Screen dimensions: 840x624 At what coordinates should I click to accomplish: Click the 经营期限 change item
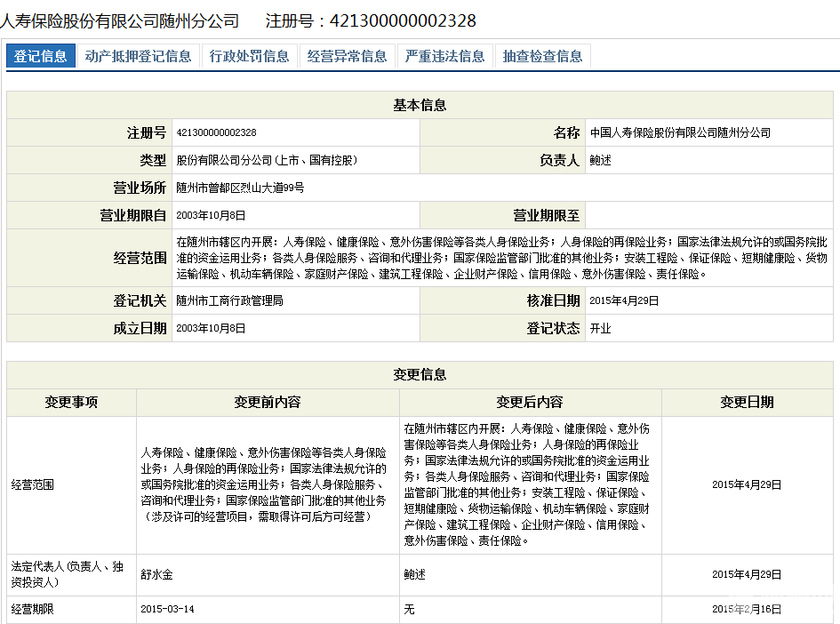click(33, 610)
